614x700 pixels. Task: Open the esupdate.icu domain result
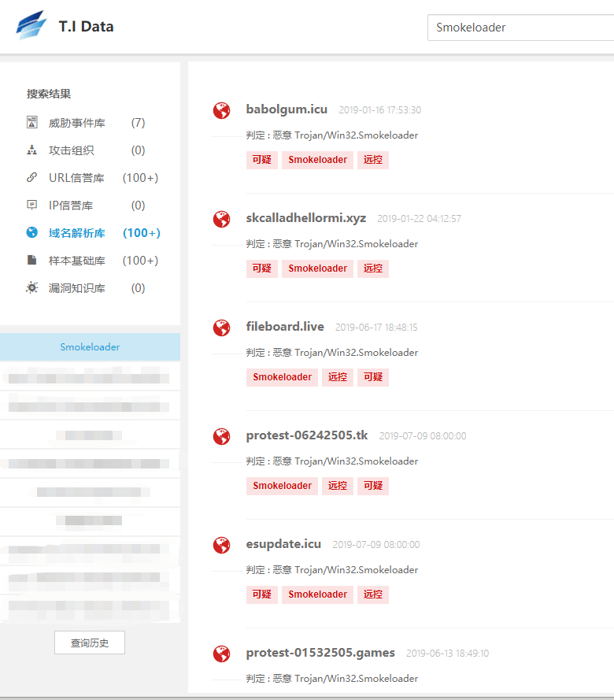283,544
